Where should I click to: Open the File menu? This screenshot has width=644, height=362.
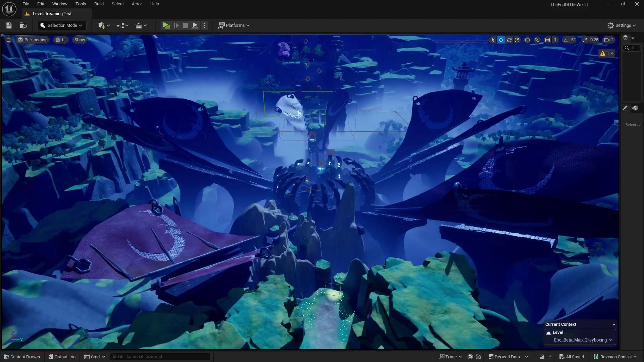pos(26,4)
